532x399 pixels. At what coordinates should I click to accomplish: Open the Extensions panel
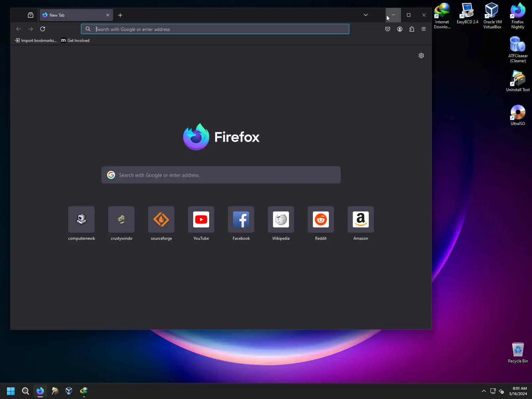click(412, 29)
